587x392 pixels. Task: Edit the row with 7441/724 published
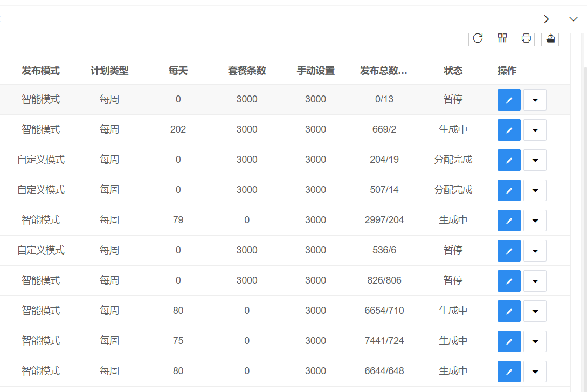pyautogui.click(x=509, y=341)
